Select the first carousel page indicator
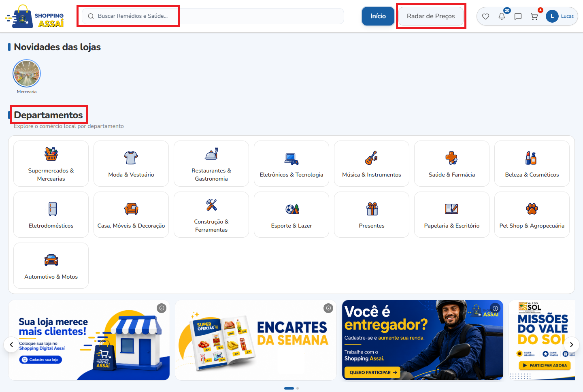Screen dimensions: 583x392 (289, 388)
